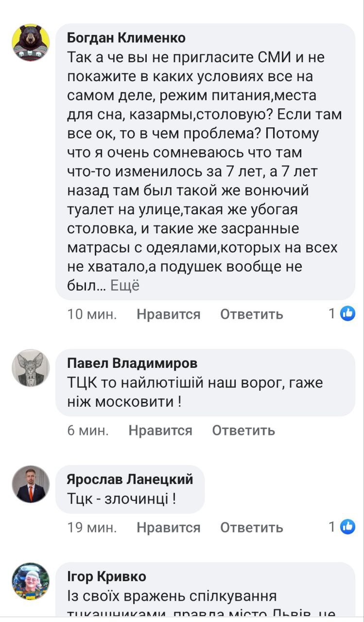Screen dimensions: 364x622
Task: Open Ярослав Ланецкий's profile photo
Action: pyautogui.click(x=31, y=484)
